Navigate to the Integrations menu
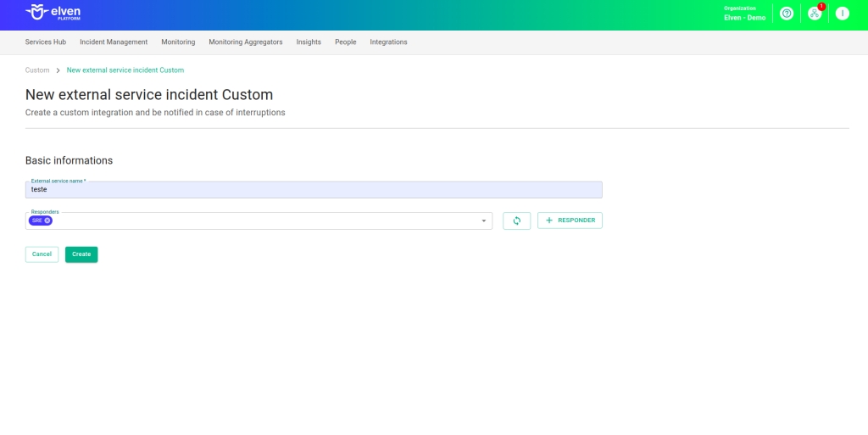The height and width of the screenshot is (435, 868). (388, 42)
